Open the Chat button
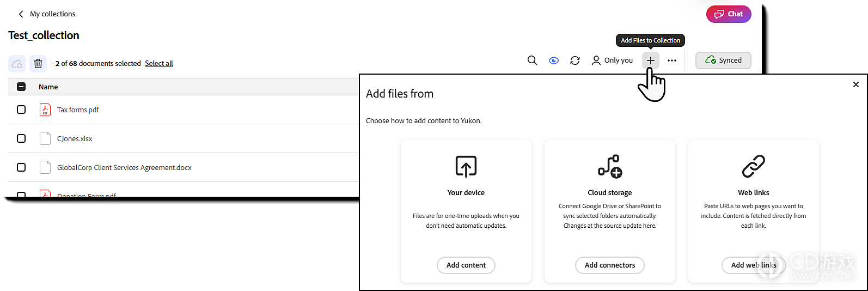 click(729, 14)
